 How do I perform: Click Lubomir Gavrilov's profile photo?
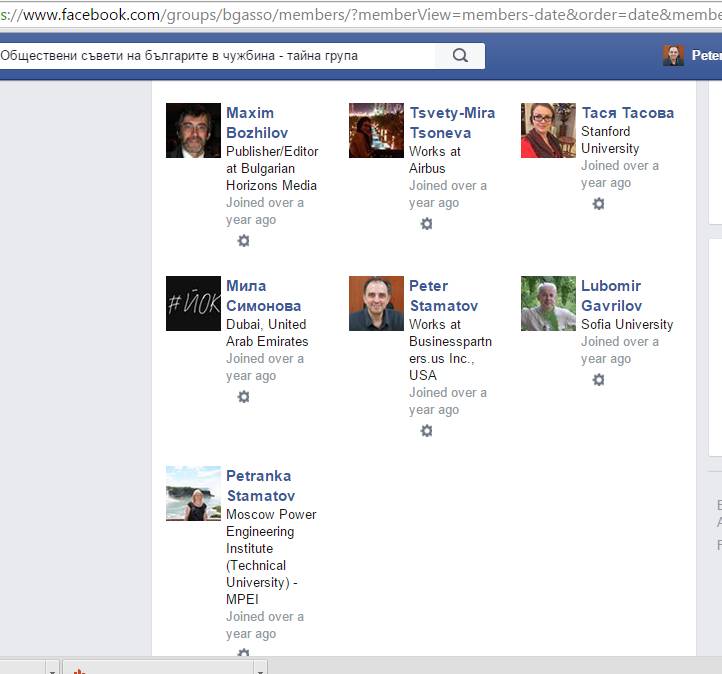[x=548, y=304]
